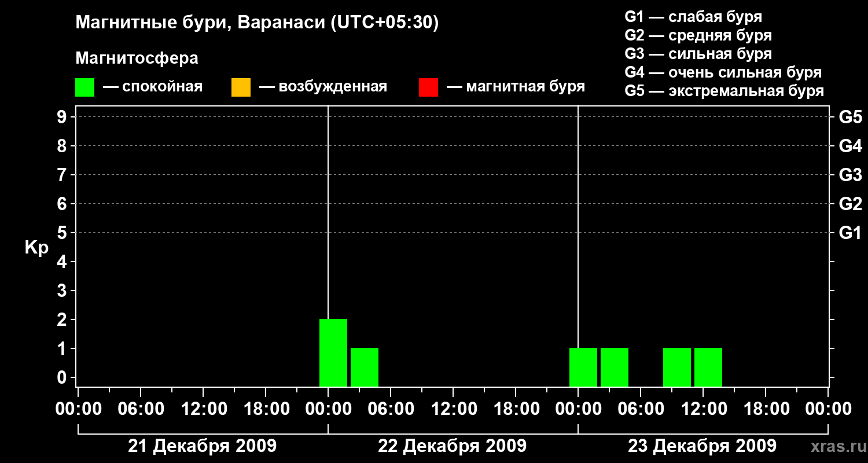Screen dimensions: 868x463
Task: Click the 'G1 — слабая буря' legend line
Action: coord(693,16)
